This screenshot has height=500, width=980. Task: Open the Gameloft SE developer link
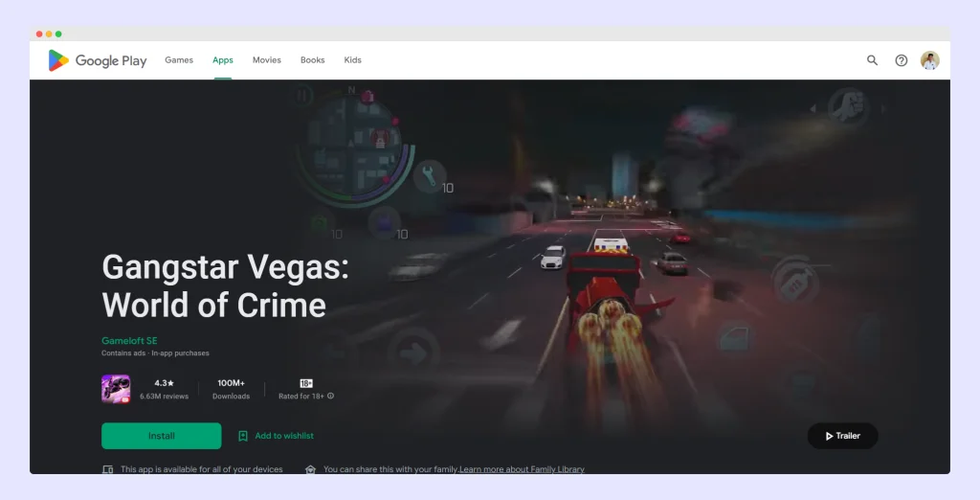pos(129,340)
